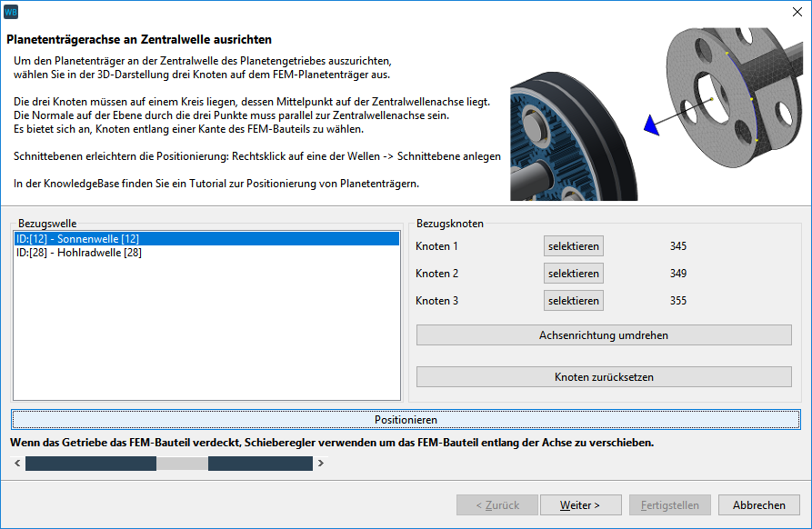This screenshot has height=529, width=812.
Task: Click the Positionieren button
Action: (x=406, y=420)
